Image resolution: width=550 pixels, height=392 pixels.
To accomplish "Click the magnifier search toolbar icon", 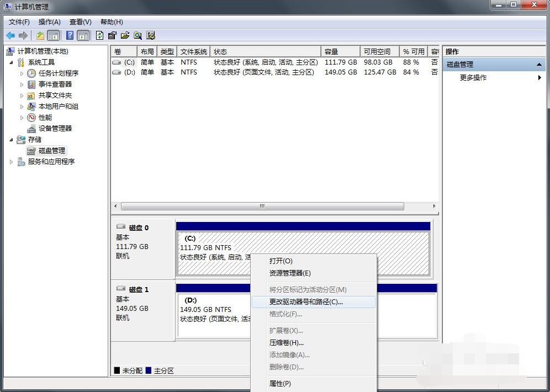I will click(x=137, y=35).
